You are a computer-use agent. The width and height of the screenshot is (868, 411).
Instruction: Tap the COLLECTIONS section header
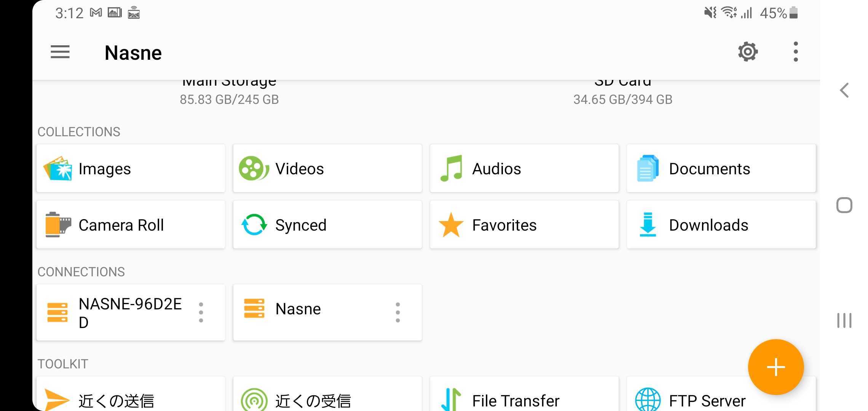click(79, 132)
